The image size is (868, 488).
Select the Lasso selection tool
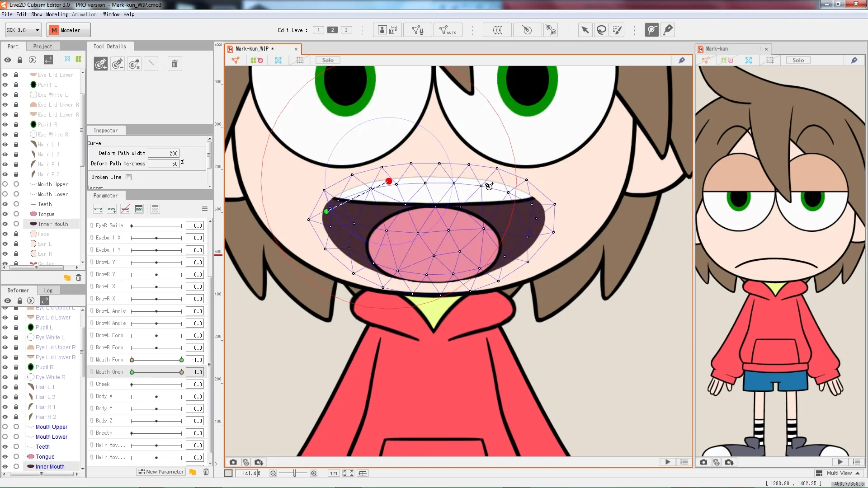(601, 30)
